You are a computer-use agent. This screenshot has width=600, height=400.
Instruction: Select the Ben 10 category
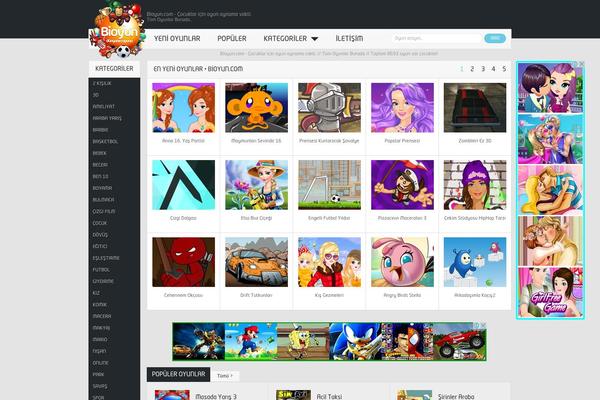[100, 176]
